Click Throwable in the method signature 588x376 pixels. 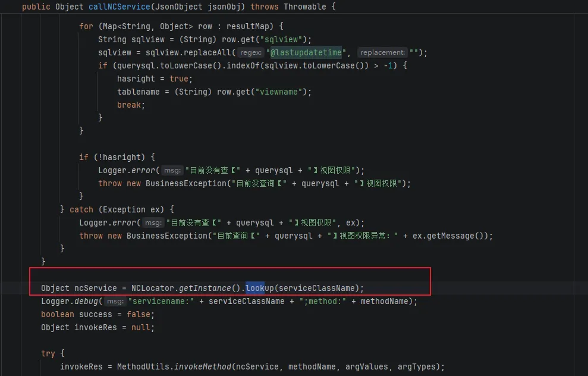[304, 7]
